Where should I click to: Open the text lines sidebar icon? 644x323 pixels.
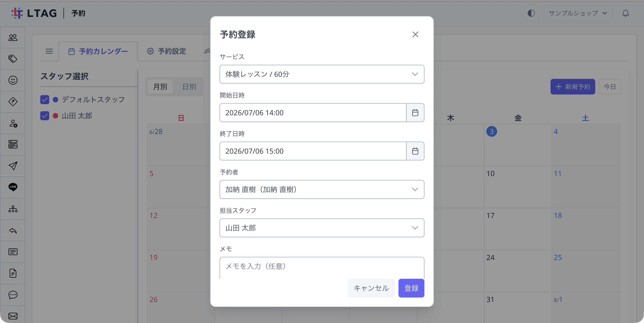13,252
